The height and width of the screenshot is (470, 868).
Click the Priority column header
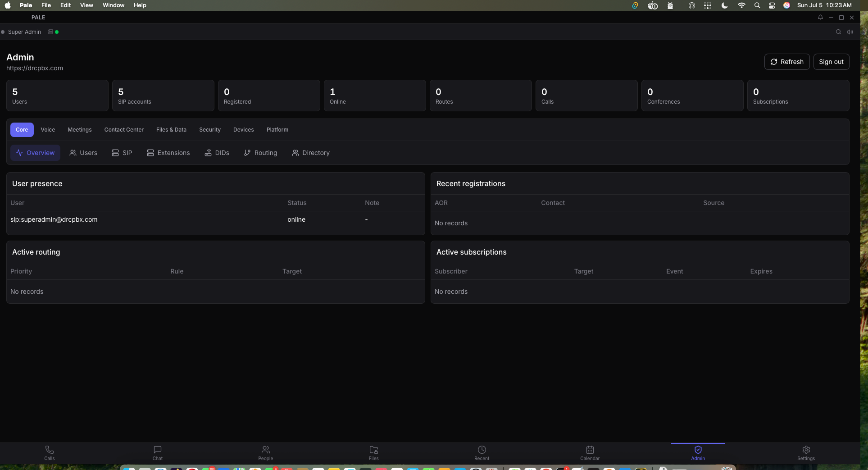coord(21,272)
